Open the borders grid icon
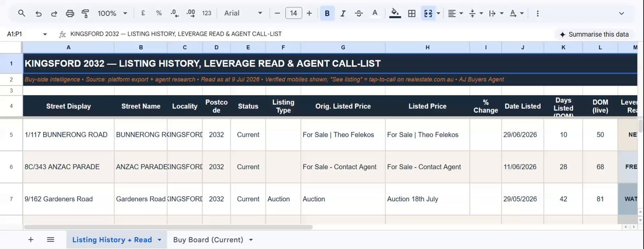Viewport: 644px width, 249px height. point(412,14)
